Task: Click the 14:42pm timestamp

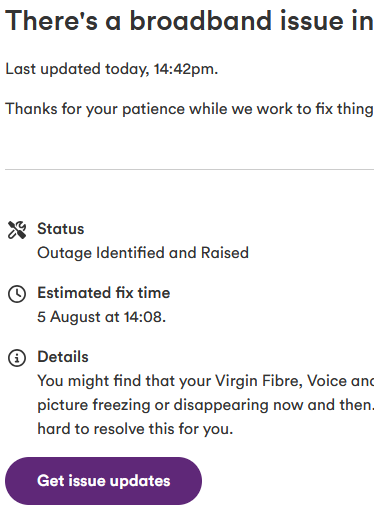Action: (x=186, y=69)
